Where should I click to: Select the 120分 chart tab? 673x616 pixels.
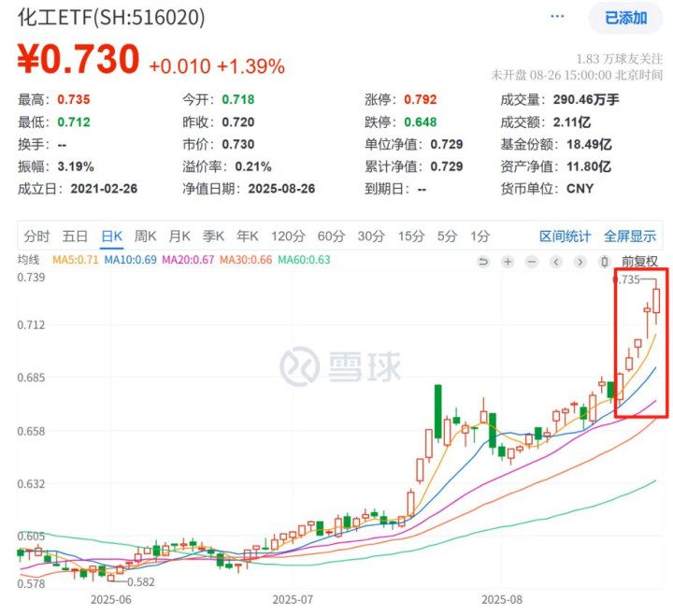[288, 236]
